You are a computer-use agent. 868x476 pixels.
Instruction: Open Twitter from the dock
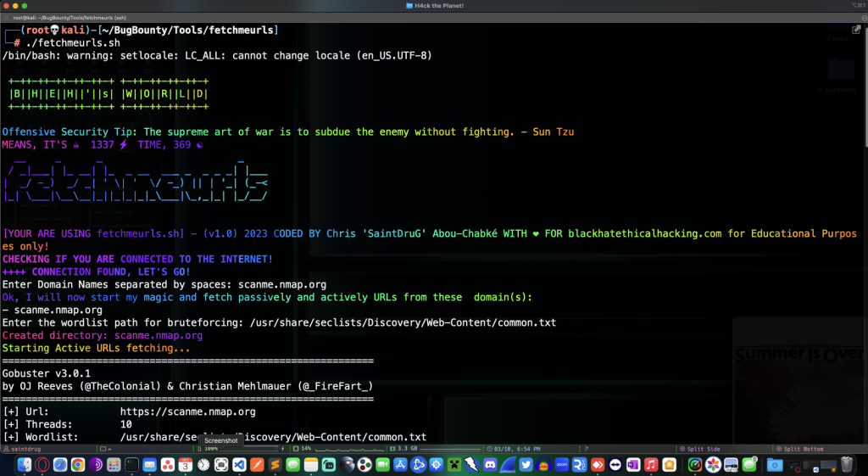tap(526, 464)
